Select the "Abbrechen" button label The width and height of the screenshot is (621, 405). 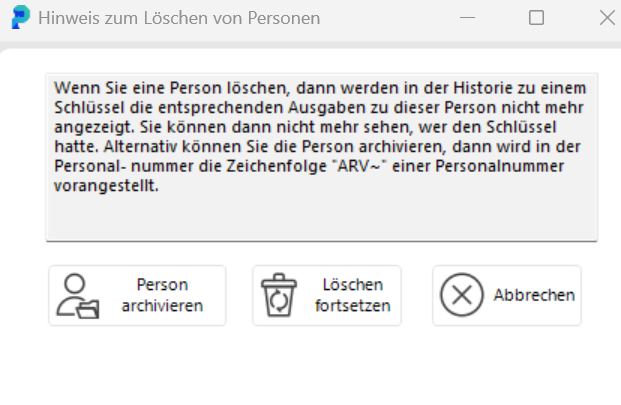pos(534,295)
